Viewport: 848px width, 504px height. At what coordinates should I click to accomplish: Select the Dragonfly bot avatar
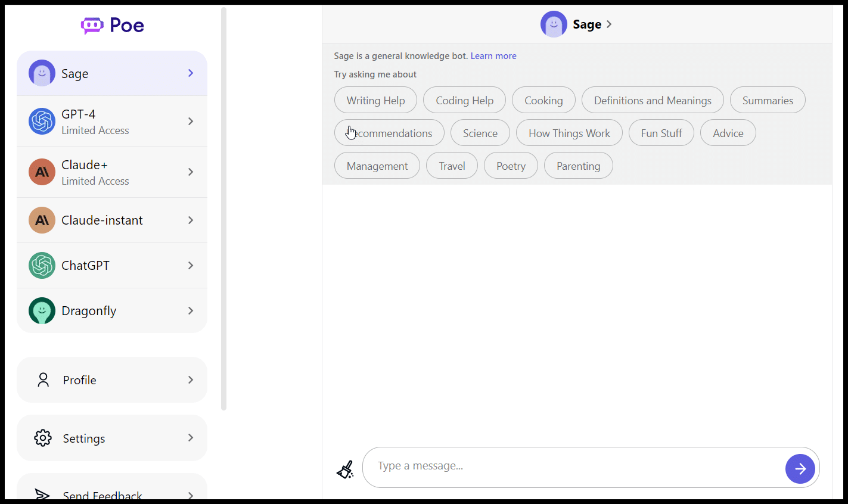pos(42,311)
